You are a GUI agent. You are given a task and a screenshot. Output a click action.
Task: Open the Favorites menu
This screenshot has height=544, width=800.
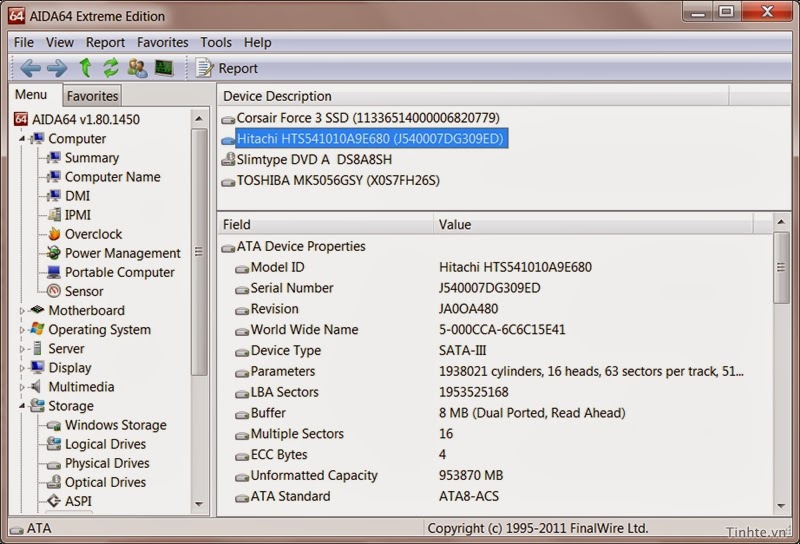click(162, 42)
